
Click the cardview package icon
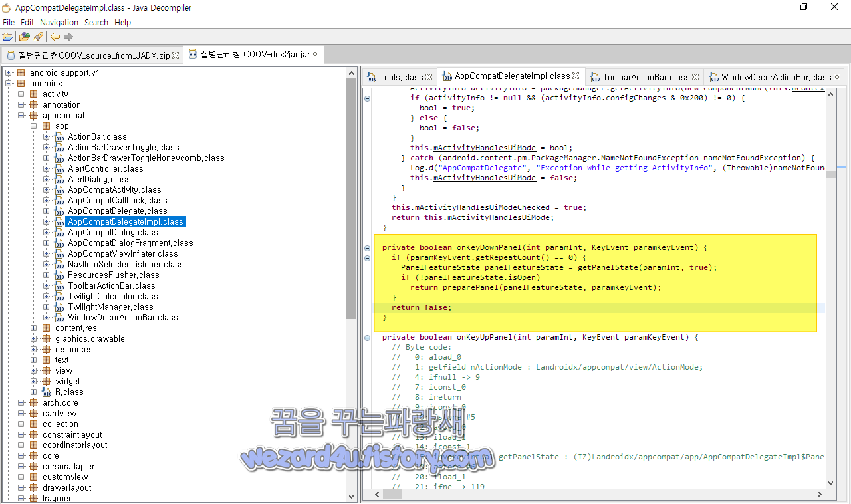pos(35,413)
